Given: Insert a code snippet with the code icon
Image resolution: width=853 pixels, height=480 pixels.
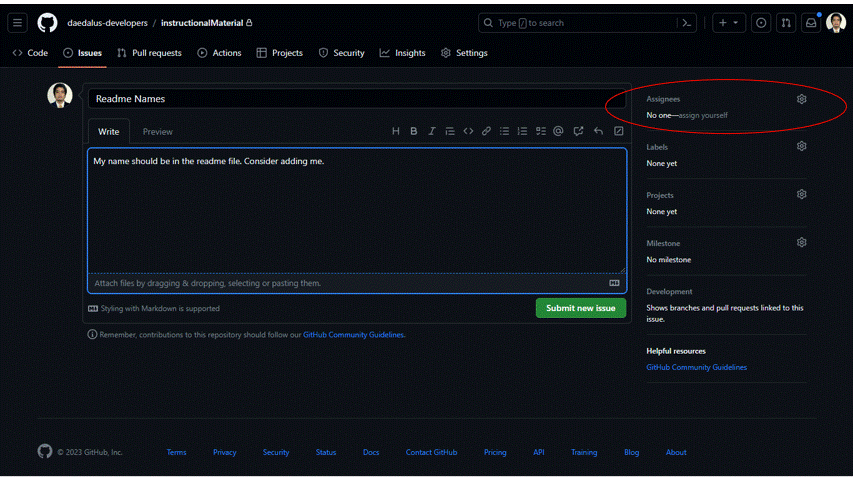Looking at the screenshot, I should tap(468, 131).
